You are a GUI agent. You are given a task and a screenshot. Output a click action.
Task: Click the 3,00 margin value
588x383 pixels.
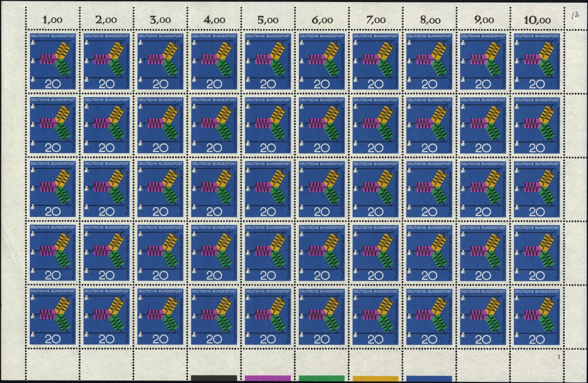tap(160, 19)
